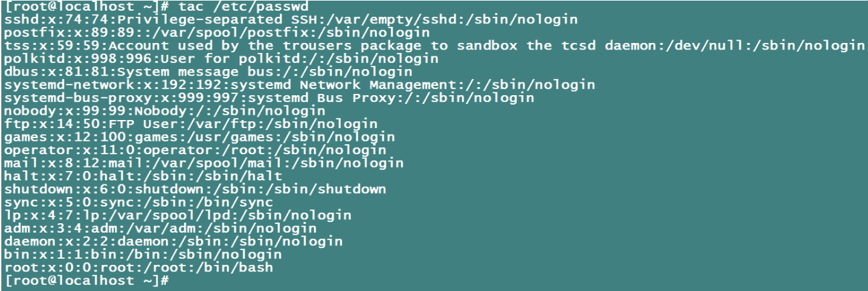This screenshot has height=291, width=868.
Task: Click the systemd-network entry line
Action: pos(299,84)
